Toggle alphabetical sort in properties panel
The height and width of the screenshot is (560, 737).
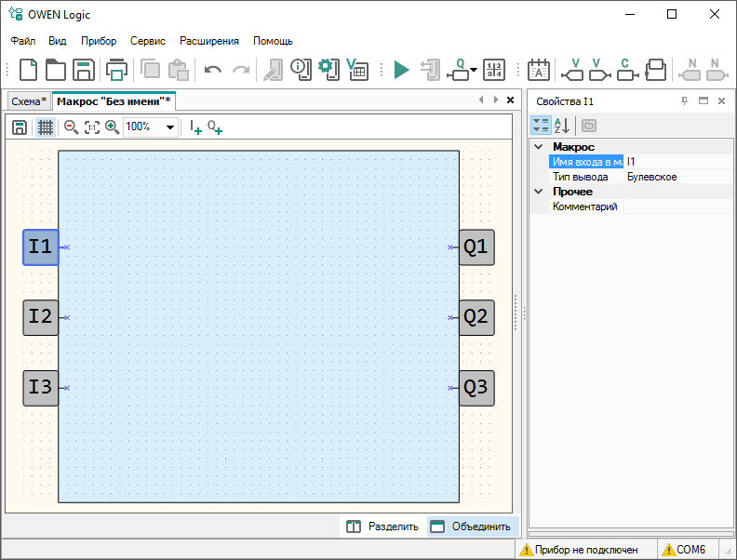[x=562, y=126]
